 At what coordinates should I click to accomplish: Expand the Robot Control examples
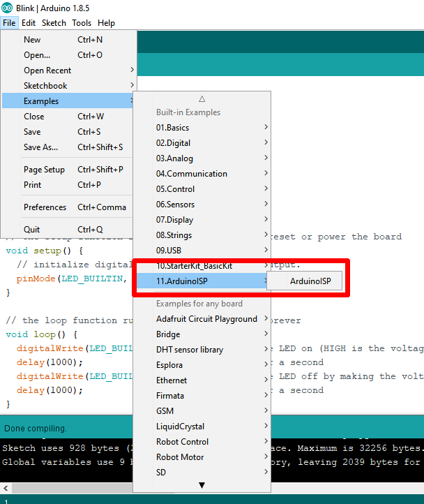tap(202, 442)
